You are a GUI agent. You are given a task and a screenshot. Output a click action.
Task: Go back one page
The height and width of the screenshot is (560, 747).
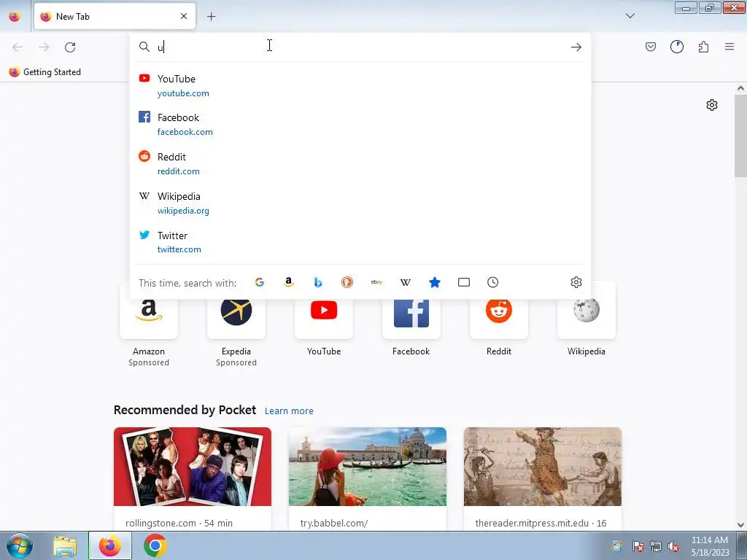(x=18, y=47)
